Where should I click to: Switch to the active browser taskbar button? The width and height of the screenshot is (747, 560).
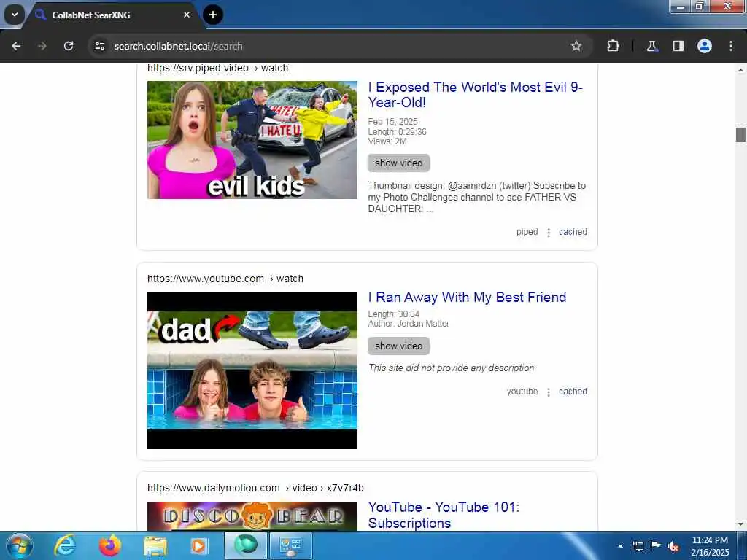click(245, 545)
